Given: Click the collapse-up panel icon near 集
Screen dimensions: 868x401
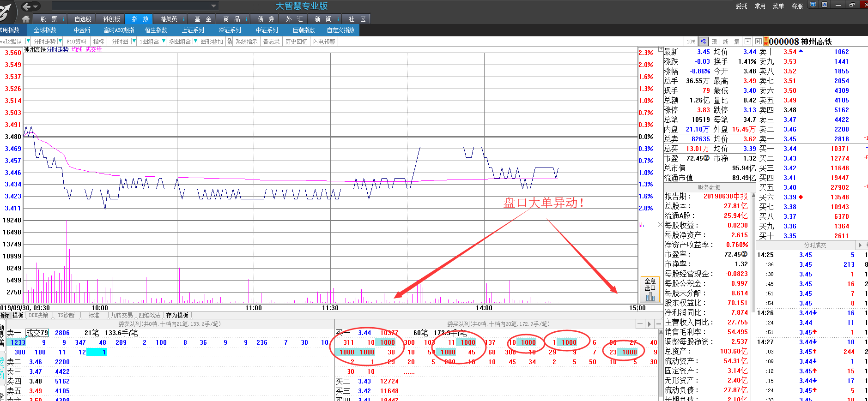Looking at the screenshot, I should click(747, 42).
